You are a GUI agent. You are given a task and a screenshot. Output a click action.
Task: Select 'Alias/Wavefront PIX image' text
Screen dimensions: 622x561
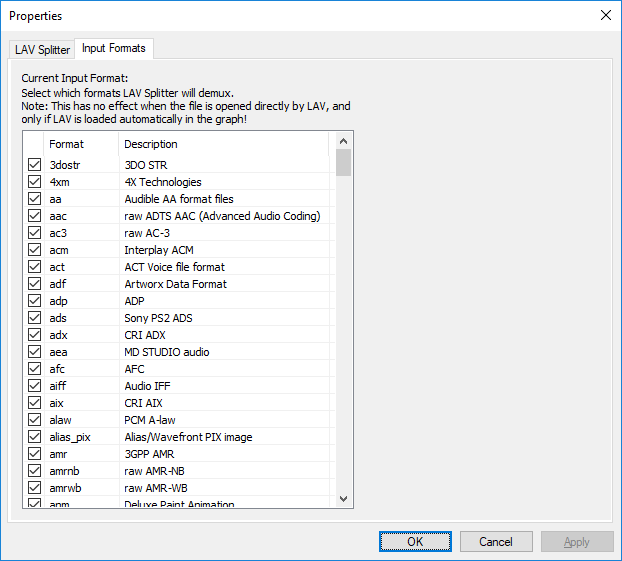(x=188, y=437)
